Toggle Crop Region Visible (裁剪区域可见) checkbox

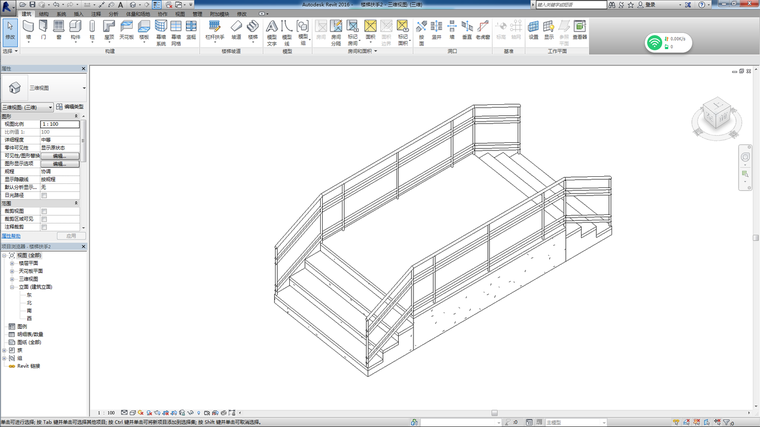click(44, 219)
